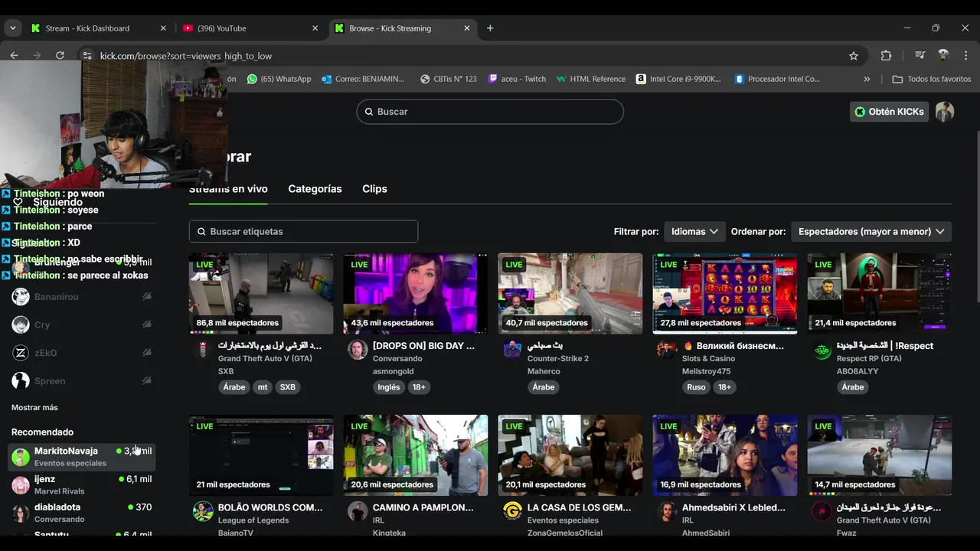Reload the page

[60, 55]
